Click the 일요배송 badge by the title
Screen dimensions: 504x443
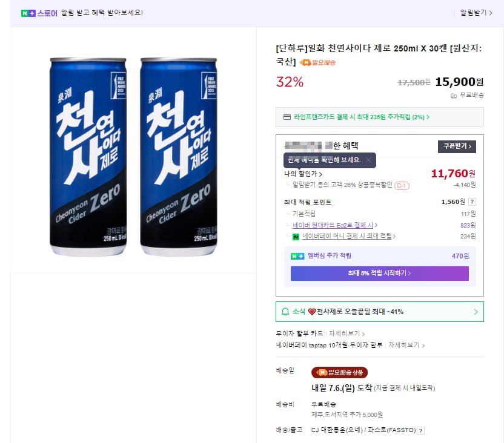318,62
